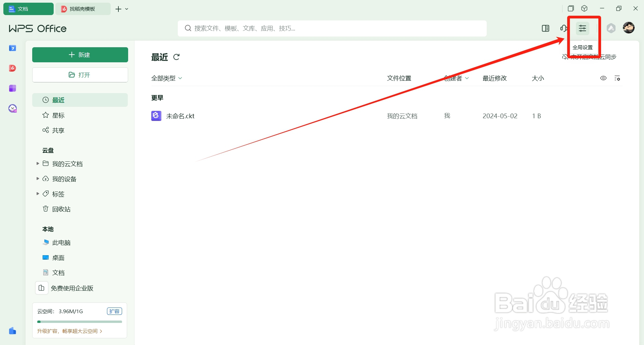Click the 新建 button
Viewport: 644px width, 345px height.
click(80, 55)
